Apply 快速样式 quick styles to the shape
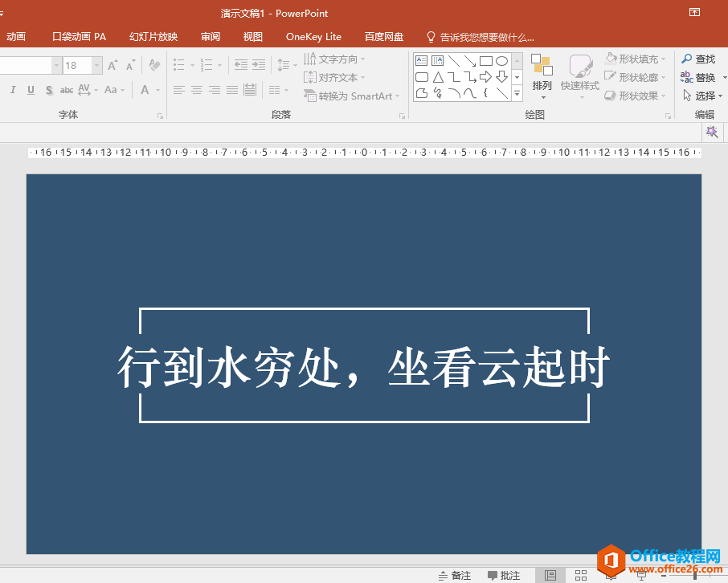 580,72
